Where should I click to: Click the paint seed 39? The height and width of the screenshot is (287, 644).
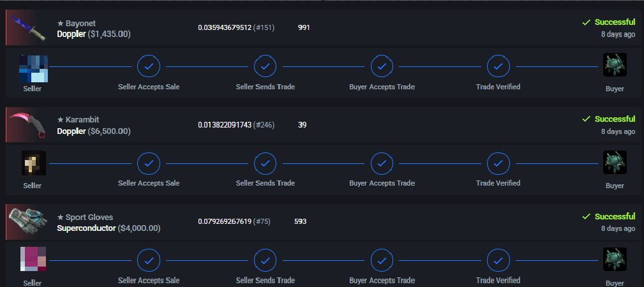pos(303,125)
